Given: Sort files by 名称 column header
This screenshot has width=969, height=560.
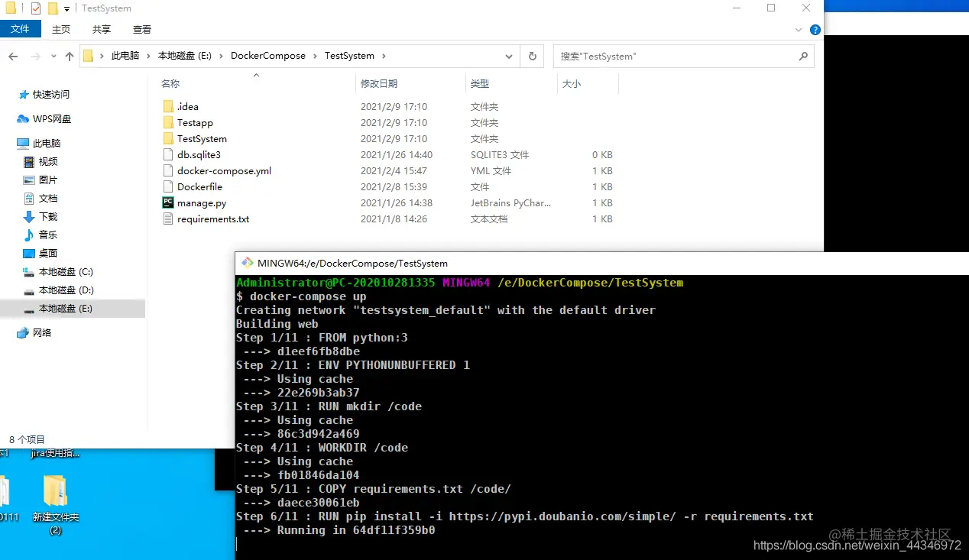Looking at the screenshot, I should (170, 84).
